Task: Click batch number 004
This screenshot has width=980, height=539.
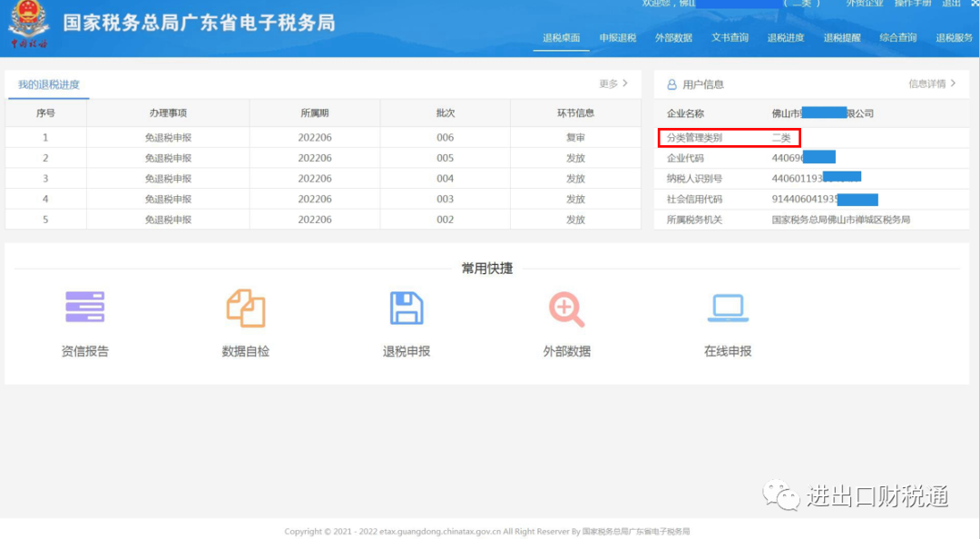Action: (445, 179)
